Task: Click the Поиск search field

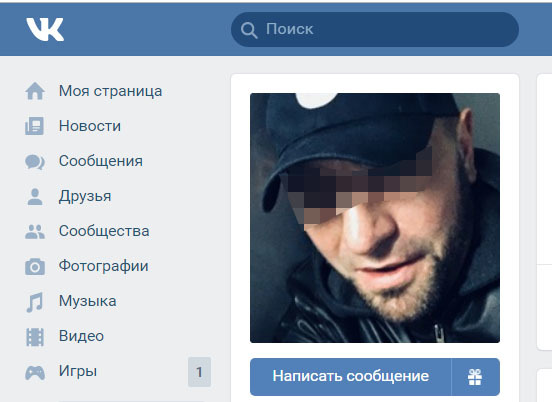Action: click(x=375, y=30)
